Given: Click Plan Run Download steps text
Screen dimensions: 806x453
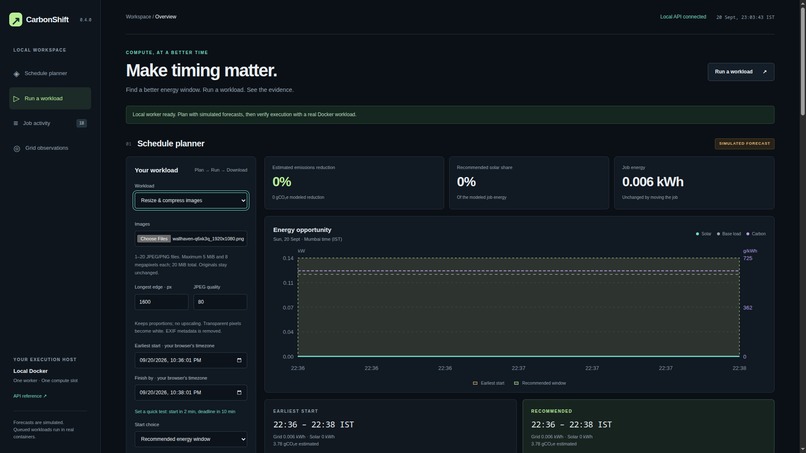Looking at the screenshot, I should (x=221, y=170).
